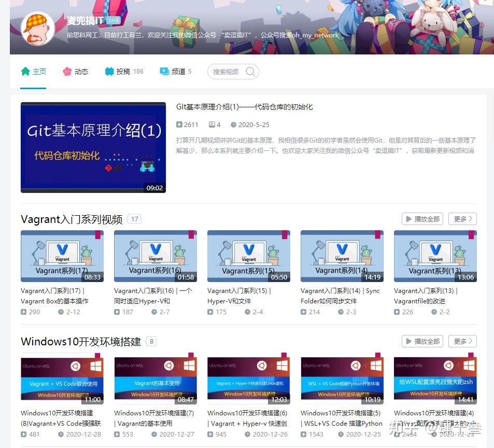Open Vagrant入门系列(17) Vagrant Box的基本操作 title
This screenshot has height=448, width=494.
point(54,296)
